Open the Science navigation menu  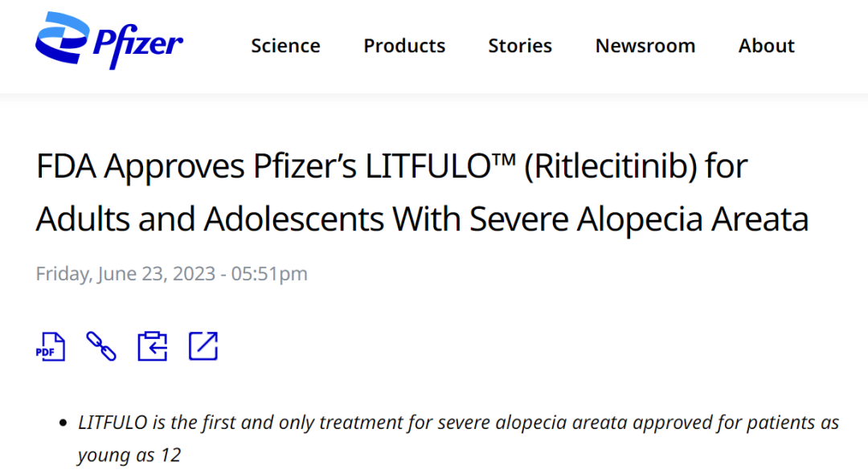pyautogui.click(x=285, y=46)
